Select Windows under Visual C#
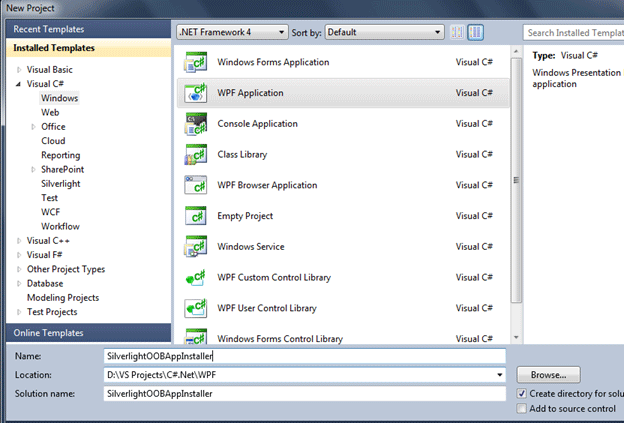 tap(59, 98)
